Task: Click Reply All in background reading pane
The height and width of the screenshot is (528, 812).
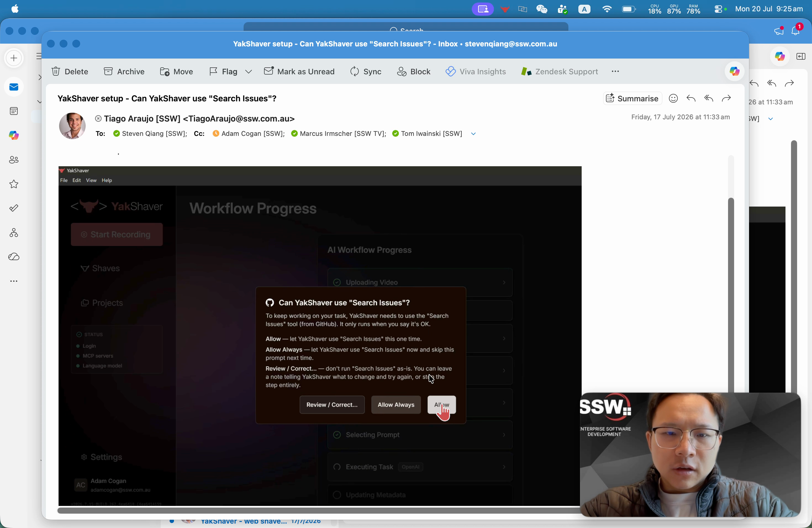Action: pos(772,84)
